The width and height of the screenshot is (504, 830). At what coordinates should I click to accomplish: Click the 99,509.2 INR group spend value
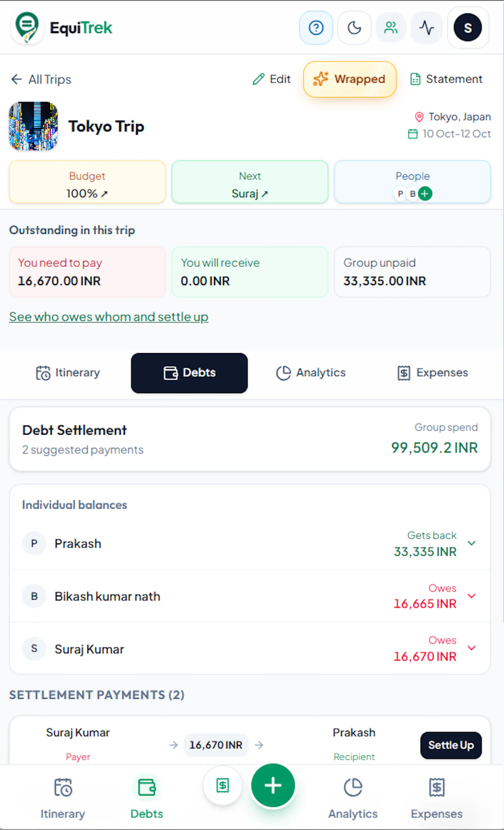point(435,448)
